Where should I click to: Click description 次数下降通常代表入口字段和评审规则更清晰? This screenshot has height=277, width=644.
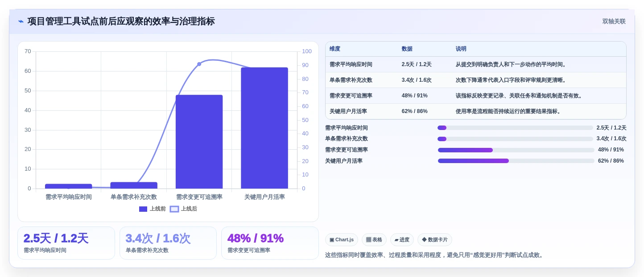(511, 80)
